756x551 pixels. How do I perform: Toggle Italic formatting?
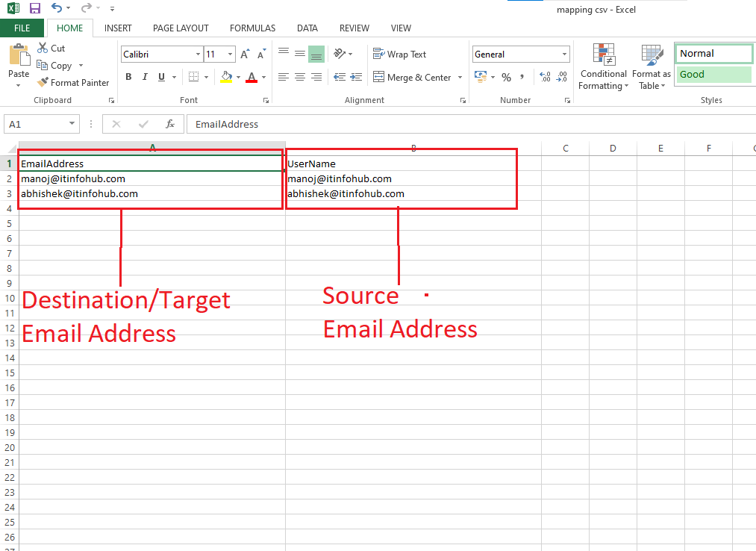pyautogui.click(x=145, y=77)
